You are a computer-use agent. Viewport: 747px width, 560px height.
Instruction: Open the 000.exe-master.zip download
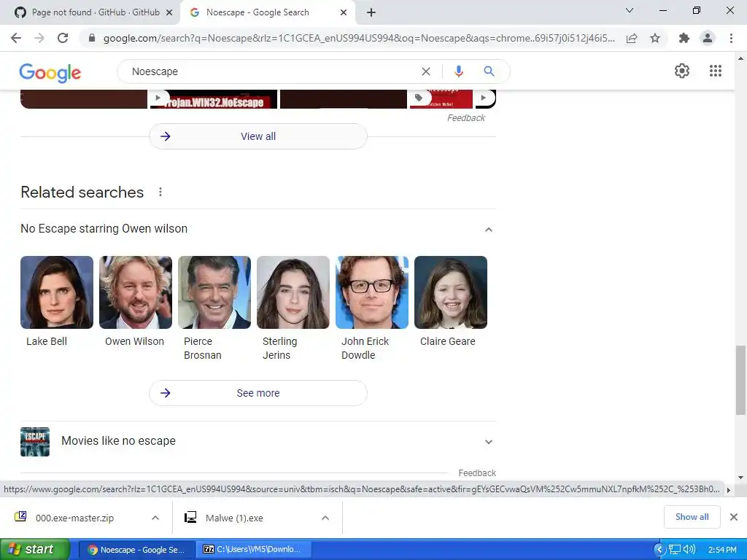tap(74, 518)
